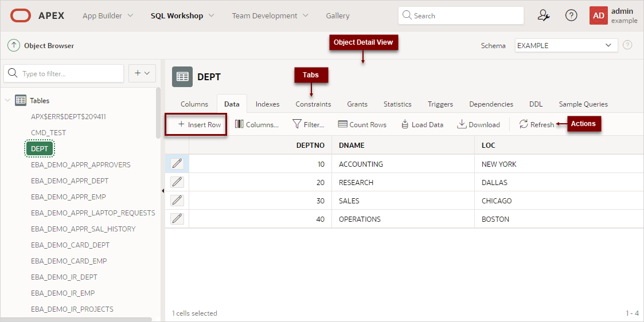Open the Sample Queries tab
The width and height of the screenshot is (644, 322).
(583, 104)
